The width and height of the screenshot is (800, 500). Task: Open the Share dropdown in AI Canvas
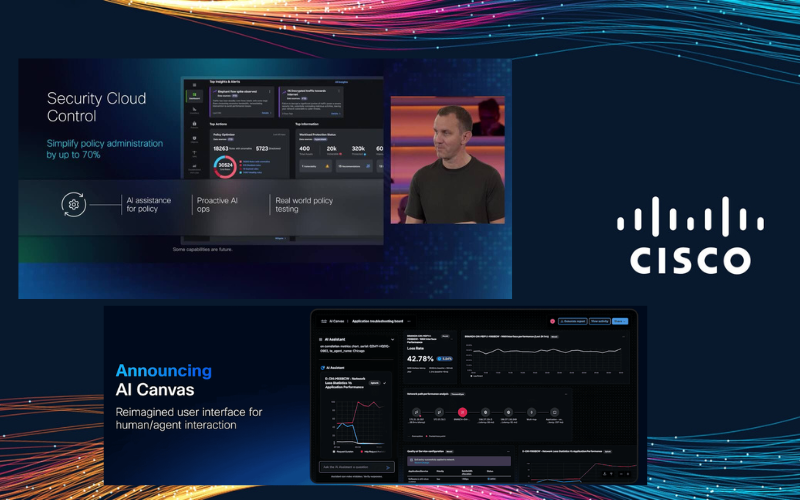620,321
